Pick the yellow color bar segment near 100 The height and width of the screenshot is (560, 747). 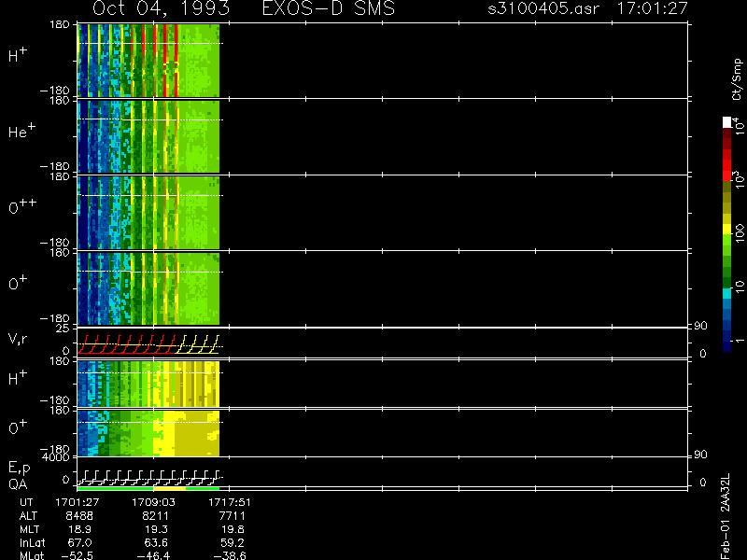[x=727, y=229]
